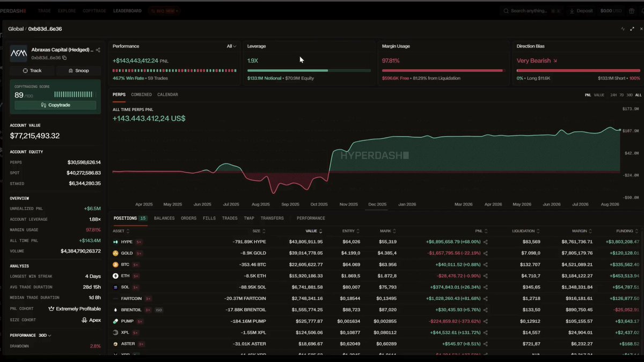Set chart range to ALL
This screenshot has height=362, width=644.
coord(638,95)
